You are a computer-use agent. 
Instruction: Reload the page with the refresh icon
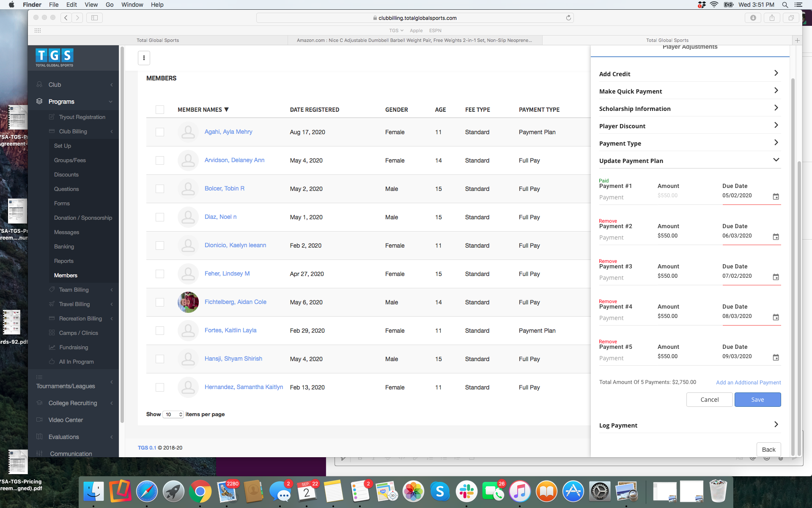568,18
